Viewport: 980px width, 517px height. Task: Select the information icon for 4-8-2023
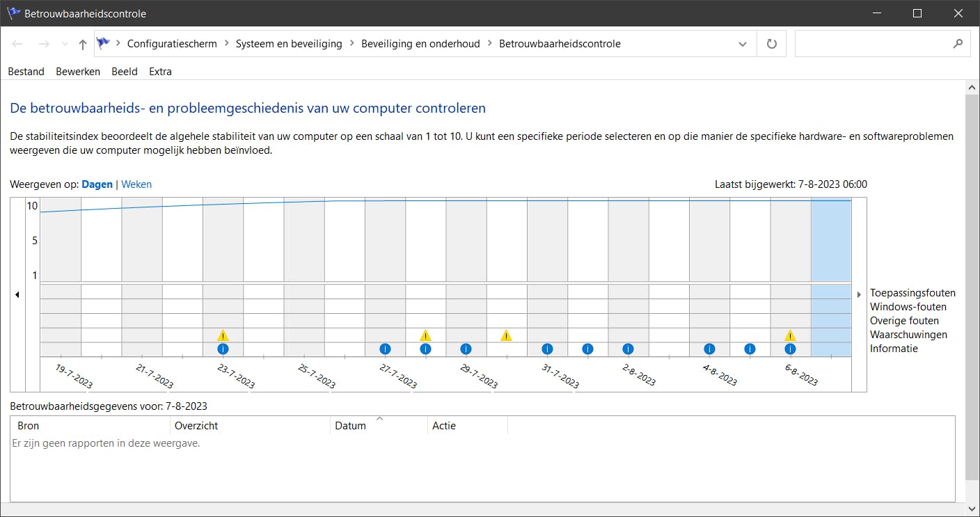coord(709,349)
